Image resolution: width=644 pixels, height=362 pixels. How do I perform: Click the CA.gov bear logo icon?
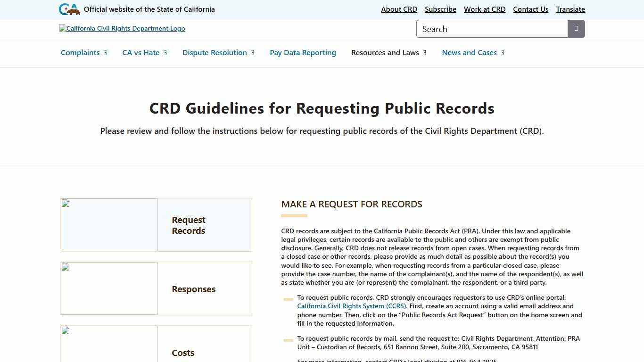click(69, 9)
